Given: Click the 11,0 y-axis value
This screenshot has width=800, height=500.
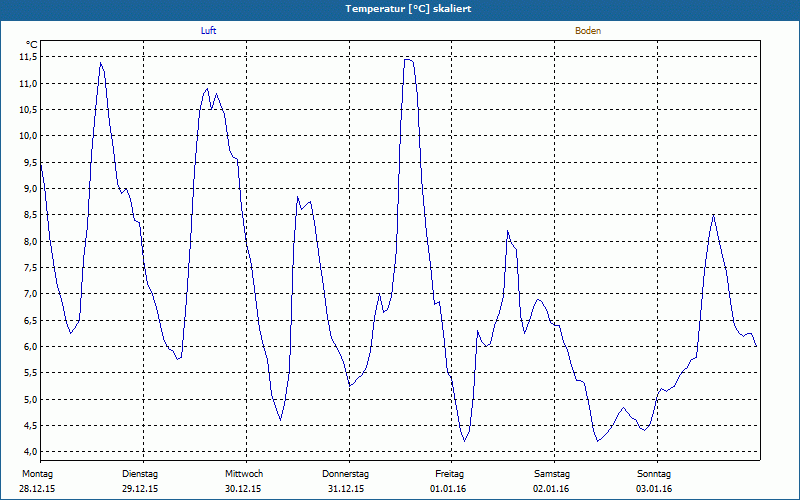Looking at the screenshot, I should click(x=28, y=83).
